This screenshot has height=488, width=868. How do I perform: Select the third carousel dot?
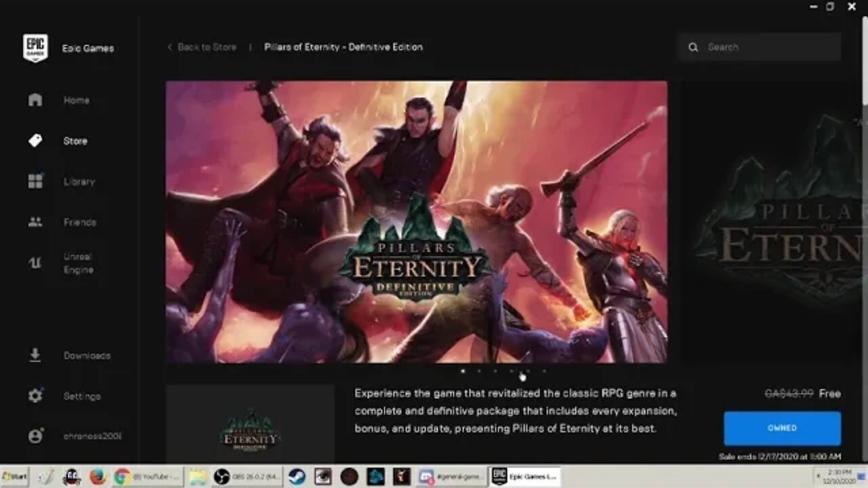pyautogui.click(x=496, y=371)
